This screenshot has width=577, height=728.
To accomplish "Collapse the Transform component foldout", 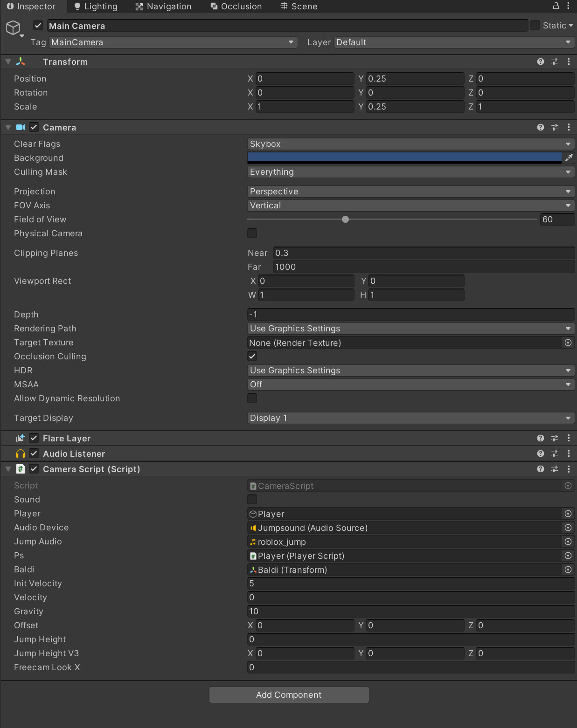I will pyautogui.click(x=8, y=62).
